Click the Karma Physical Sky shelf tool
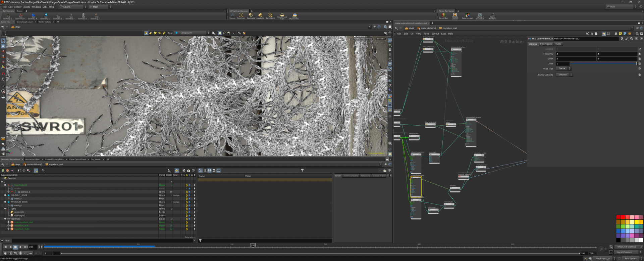The width and height of the screenshot is (644, 261). [294, 15]
